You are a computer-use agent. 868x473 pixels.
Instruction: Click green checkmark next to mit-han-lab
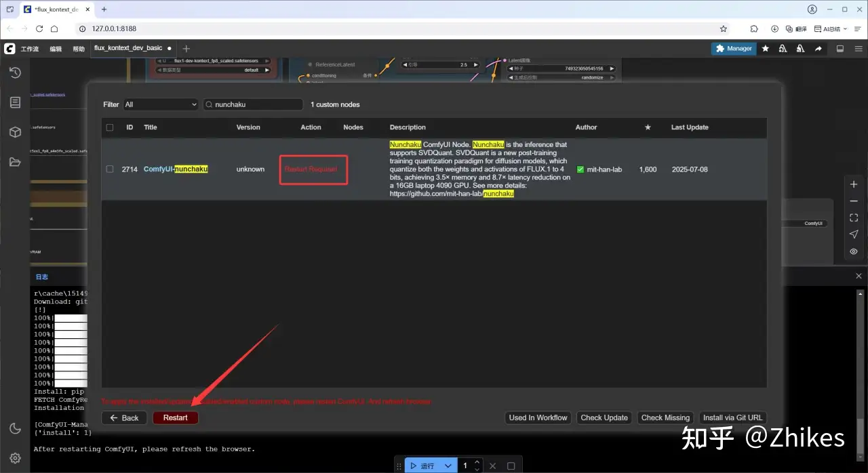click(580, 169)
